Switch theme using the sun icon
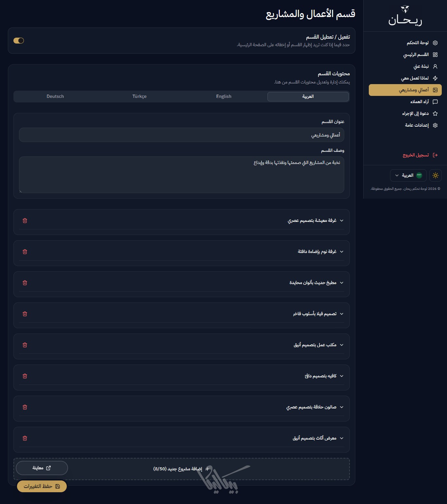Screen dimensions: 447x504 tap(435, 175)
